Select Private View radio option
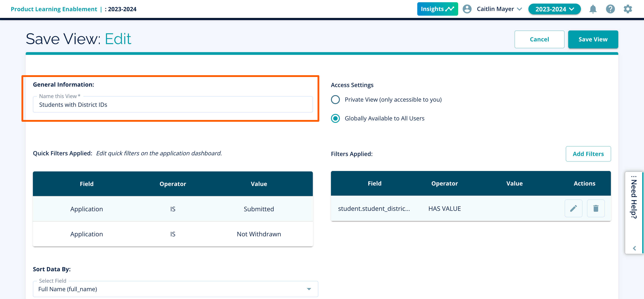This screenshot has width=644, height=299. point(335,100)
